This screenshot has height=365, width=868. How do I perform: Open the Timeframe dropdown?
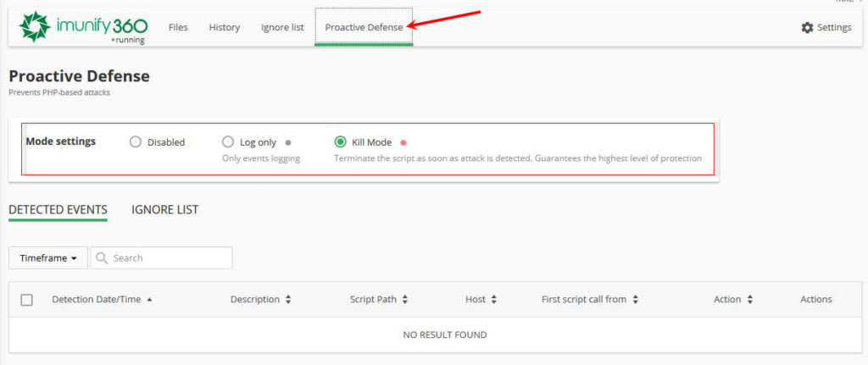coord(48,257)
